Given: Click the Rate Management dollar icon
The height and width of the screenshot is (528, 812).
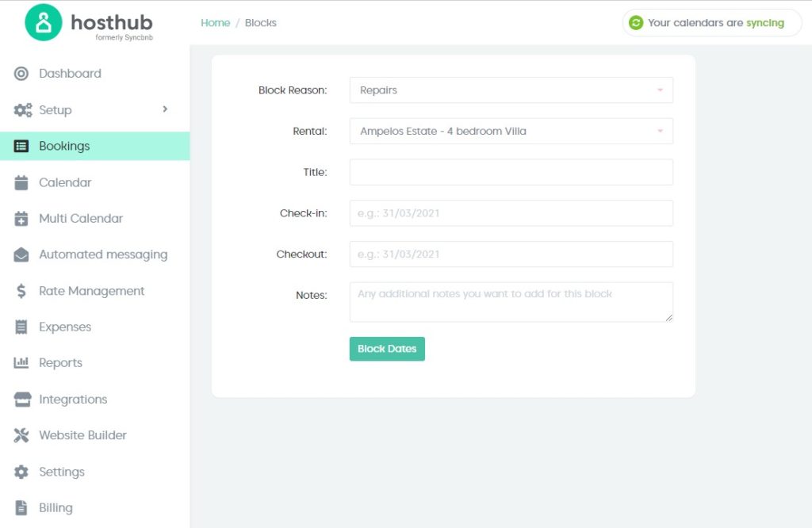Looking at the screenshot, I should click(x=21, y=291).
